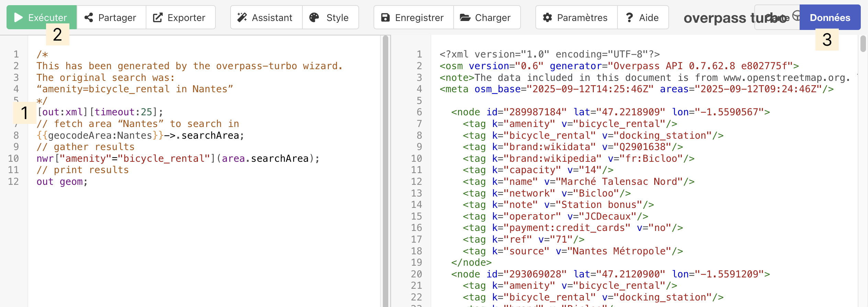
Task: Click the {{geocodeArea:Nantes}} query line
Action: coord(140,135)
